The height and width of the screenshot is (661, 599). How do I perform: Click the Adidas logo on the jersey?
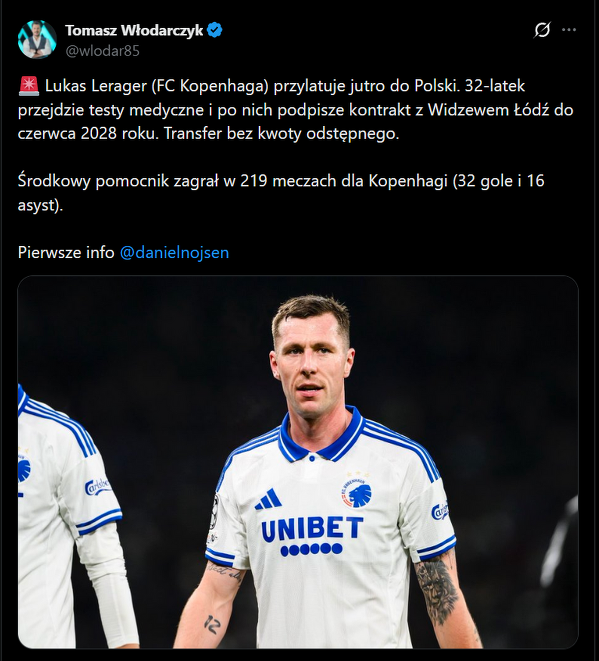pyautogui.click(x=268, y=499)
